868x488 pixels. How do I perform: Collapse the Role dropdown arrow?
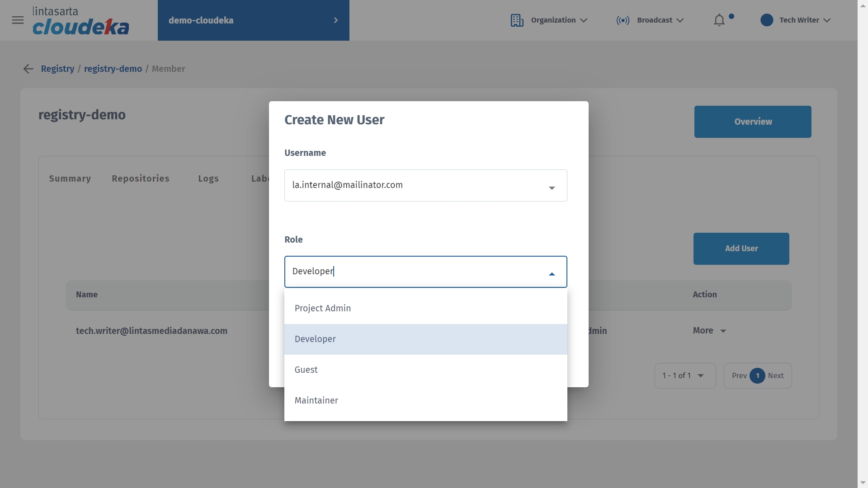coord(552,274)
